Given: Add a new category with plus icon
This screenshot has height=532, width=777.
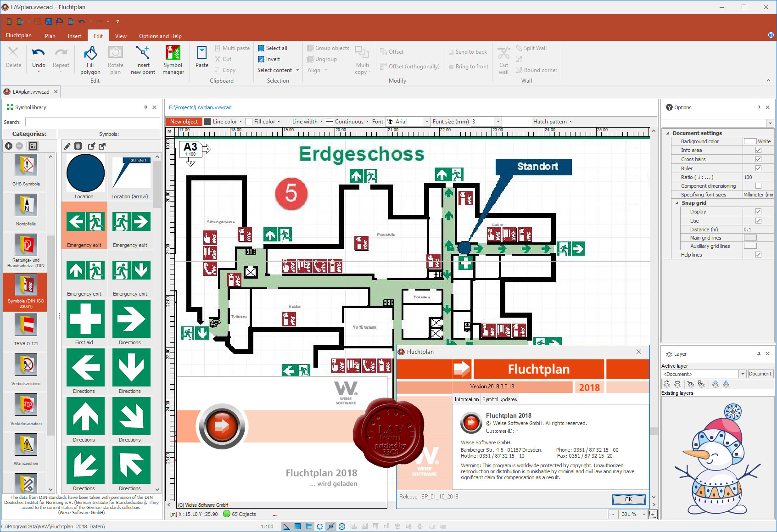Looking at the screenshot, I should pos(9,146).
